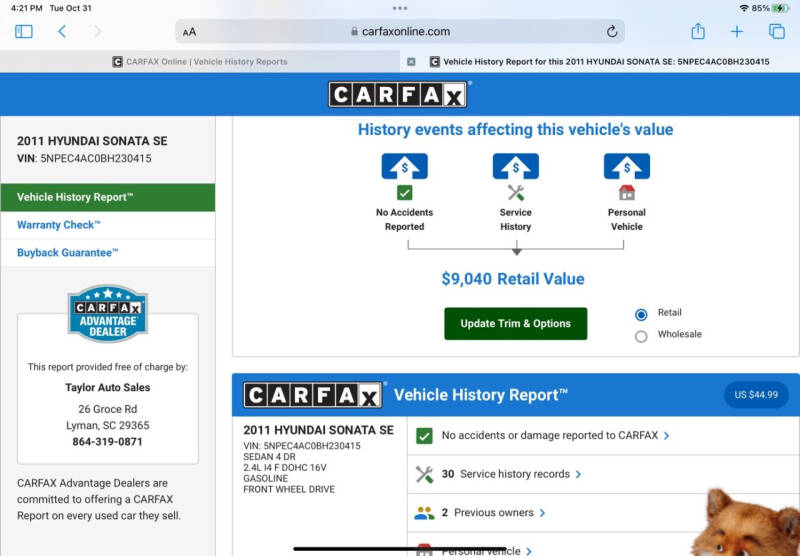Click the Taylor Auto Sales dealer name
800x556 pixels.
coord(108,388)
